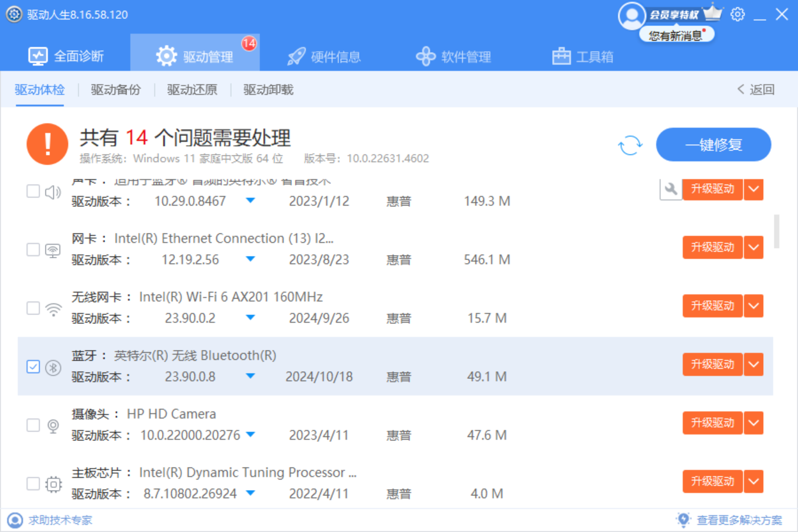Click 升级驱动 for Dynamic Tuning Processor
The image size is (798, 532).
(x=712, y=481)
